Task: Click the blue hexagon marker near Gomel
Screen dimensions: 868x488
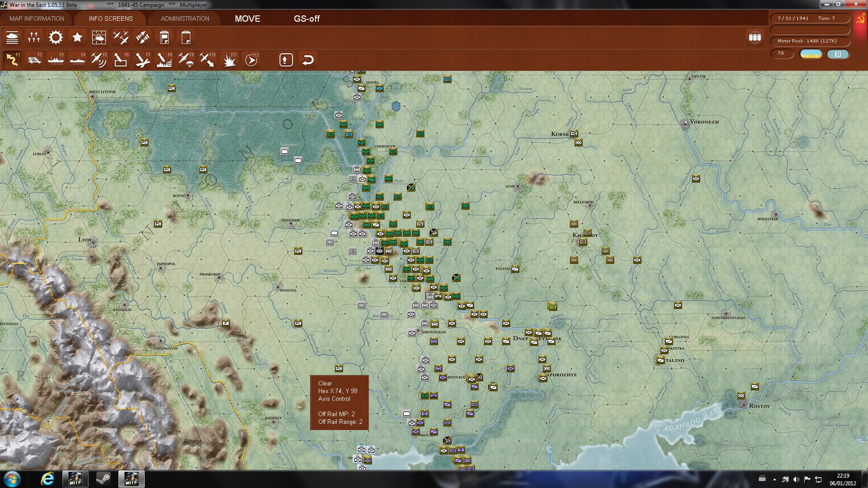Action: pos(396,106)
